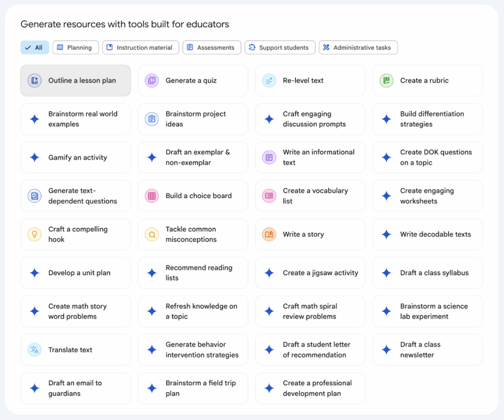Image resolution: width=504 pixels, height=420 pixels.
Task: Switch to the Assessments category
Action: pyautogui.click(x=212, y=48)
